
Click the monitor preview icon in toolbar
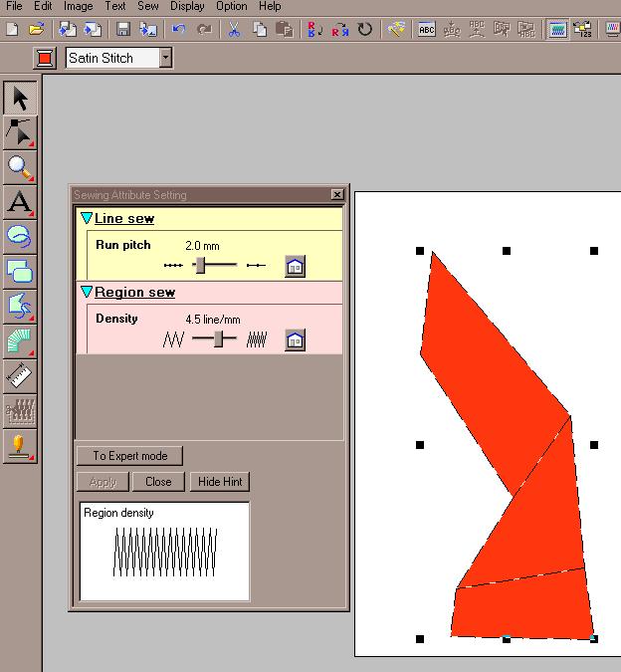coord(613,30)
